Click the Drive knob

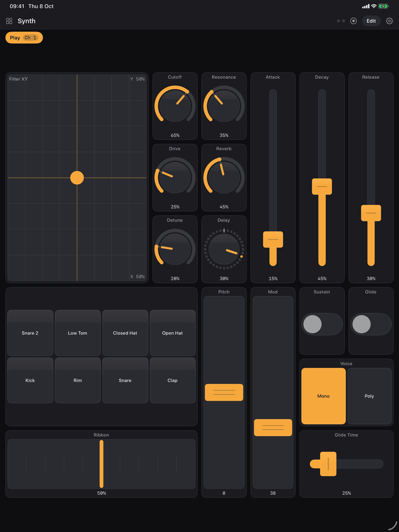point(175,178)
